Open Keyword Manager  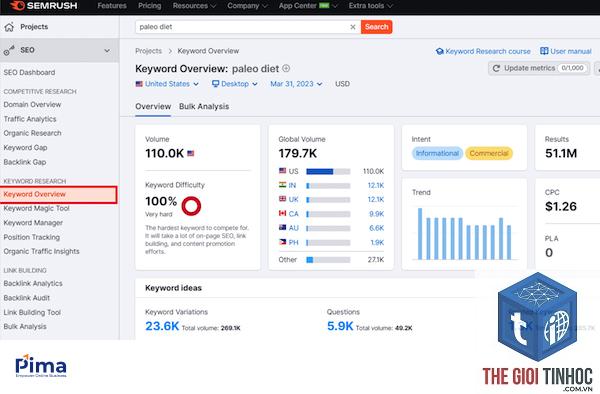(x=33, y=223)
